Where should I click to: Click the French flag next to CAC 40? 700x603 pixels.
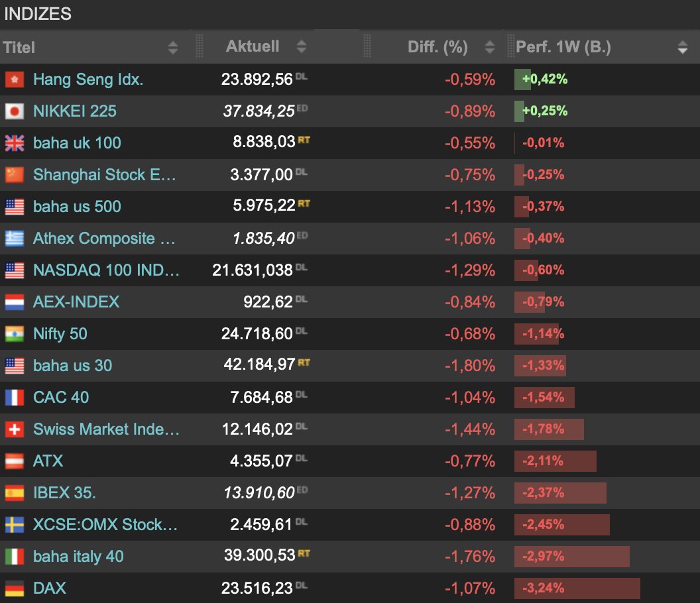point(15,398)
